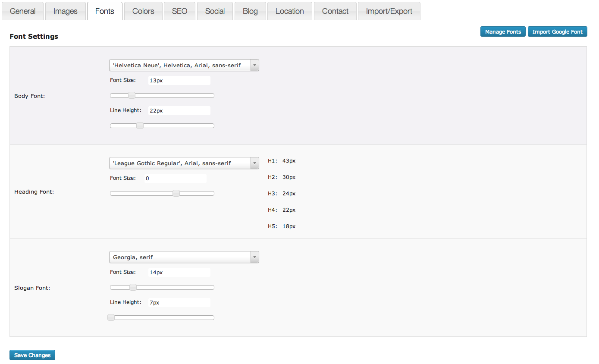Screen dimensions: 599x364
Task: Open the Slogan Font Georgia dropdown
Action: coord(184,257)
